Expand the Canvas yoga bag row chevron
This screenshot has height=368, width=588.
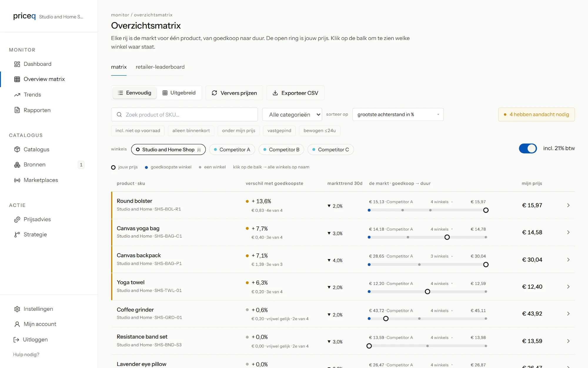568,233
